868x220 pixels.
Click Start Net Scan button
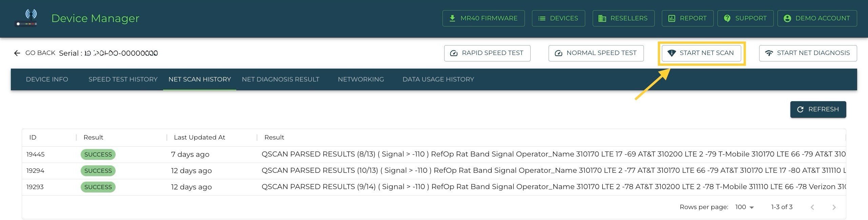click(701, 53)
